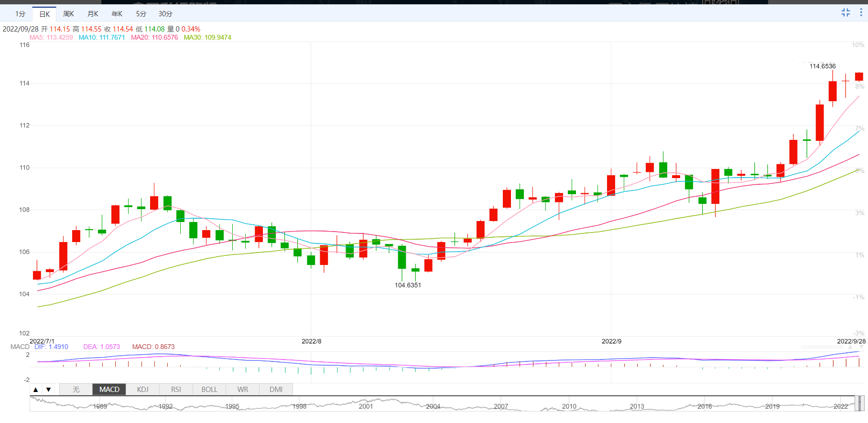Screen dimensions: 868x423
Task: Click the up triangle arrow button
Action: (36, 390)
